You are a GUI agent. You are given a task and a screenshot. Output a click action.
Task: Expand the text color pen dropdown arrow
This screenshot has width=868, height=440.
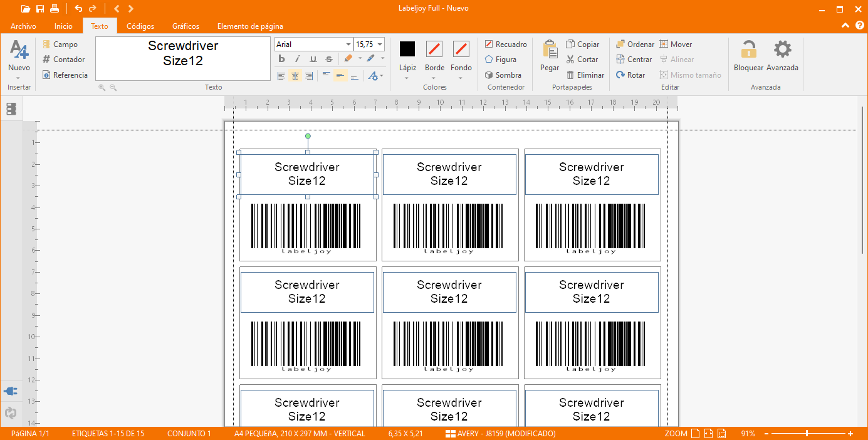coord(382,58)
